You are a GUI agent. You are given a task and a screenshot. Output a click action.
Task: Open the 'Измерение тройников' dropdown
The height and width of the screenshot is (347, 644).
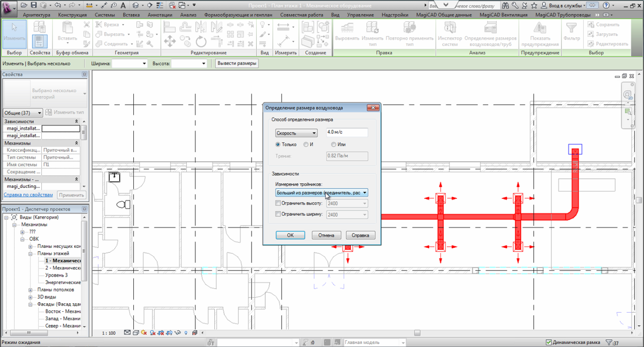click(x=321, y=193)
